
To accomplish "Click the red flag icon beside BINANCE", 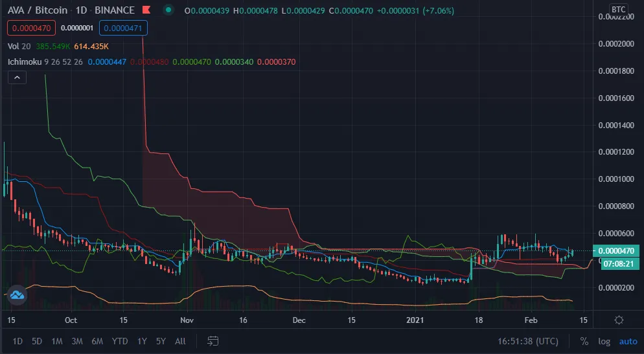I will pyautogui.click(x=146, y=10).
